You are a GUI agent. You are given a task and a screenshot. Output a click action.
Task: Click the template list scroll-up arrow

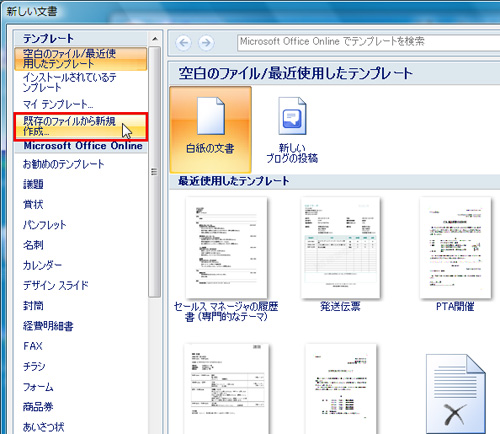coord(155,39)
